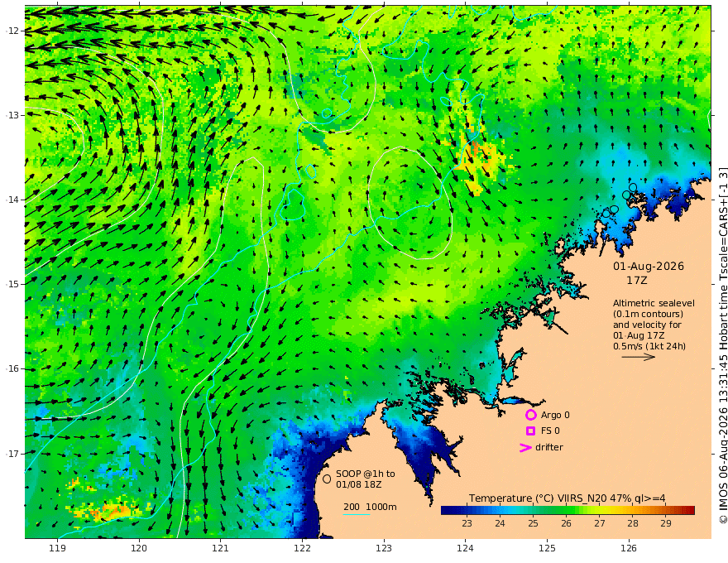Click the 01-Aug-2026 17Z date label
728x563 pixels.
click(648, 273)
